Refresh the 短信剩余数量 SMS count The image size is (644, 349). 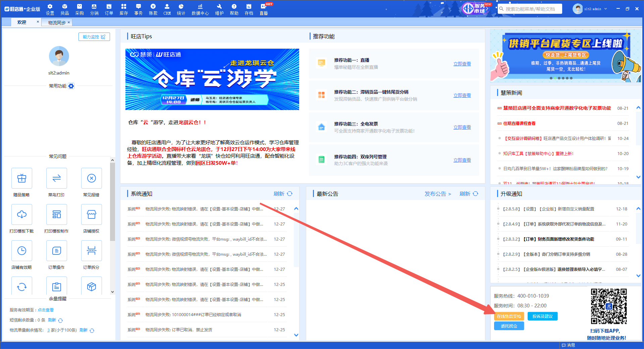tap(55, 320)
